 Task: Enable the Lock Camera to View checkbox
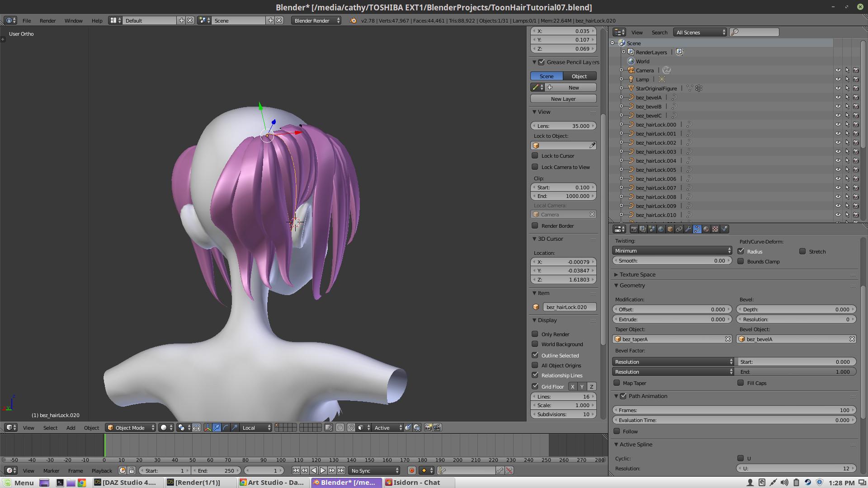tap(535, 167)
